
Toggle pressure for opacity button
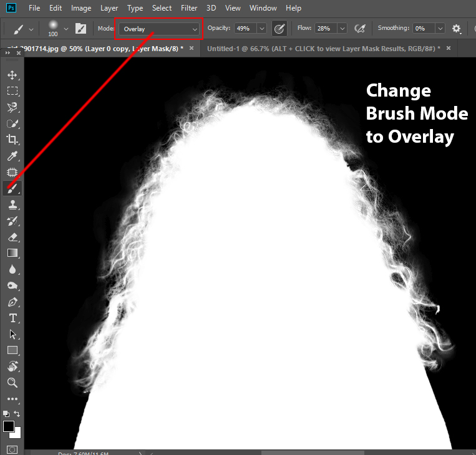pos(279,29)
